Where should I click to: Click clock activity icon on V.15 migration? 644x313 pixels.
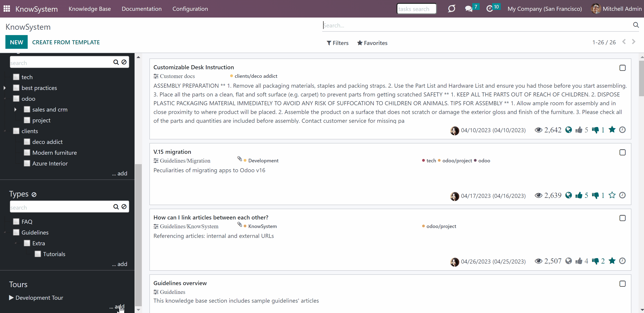(x=622, y=195)
